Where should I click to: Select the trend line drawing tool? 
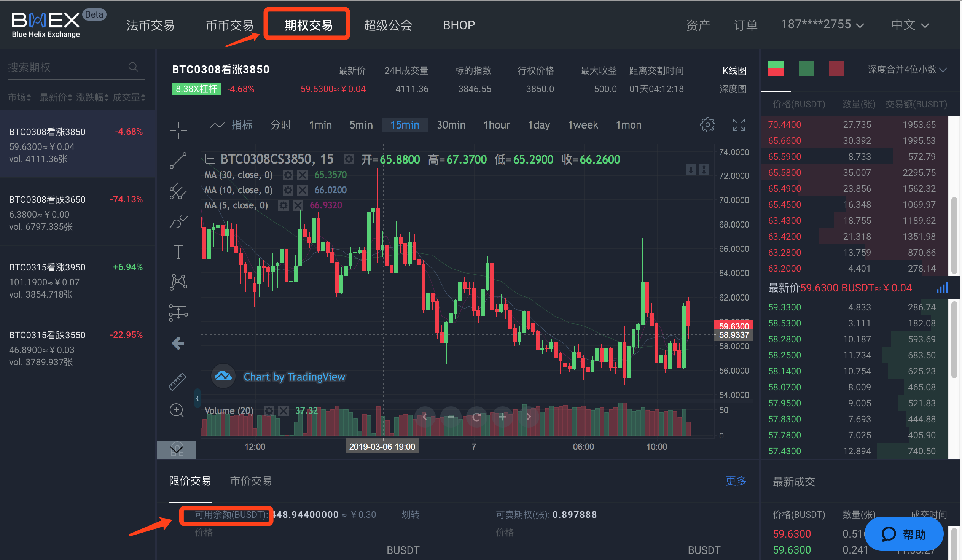pos(178,160)
